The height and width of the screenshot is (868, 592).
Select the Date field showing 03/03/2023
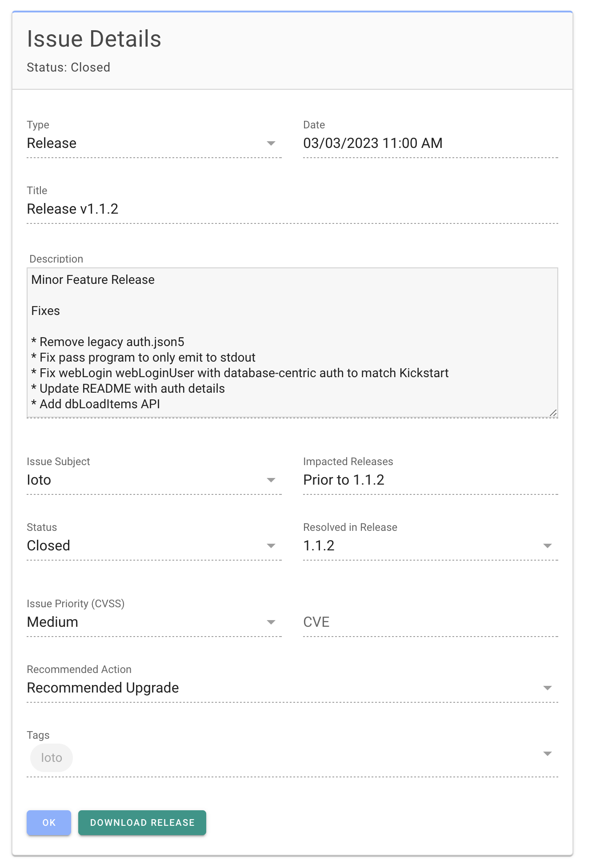pyautogui.click(x=373, y=143)
